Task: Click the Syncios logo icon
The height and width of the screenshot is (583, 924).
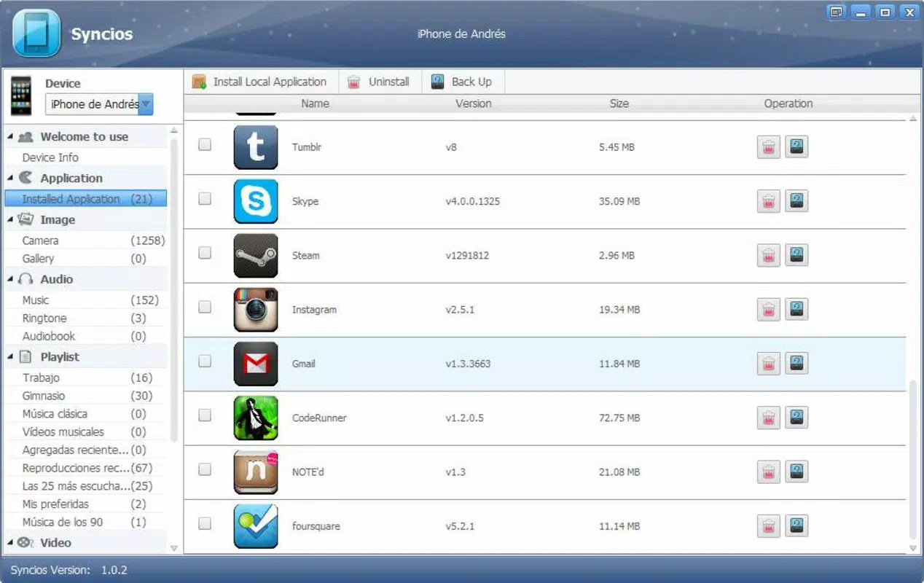Action: click(x=36, y=33)
